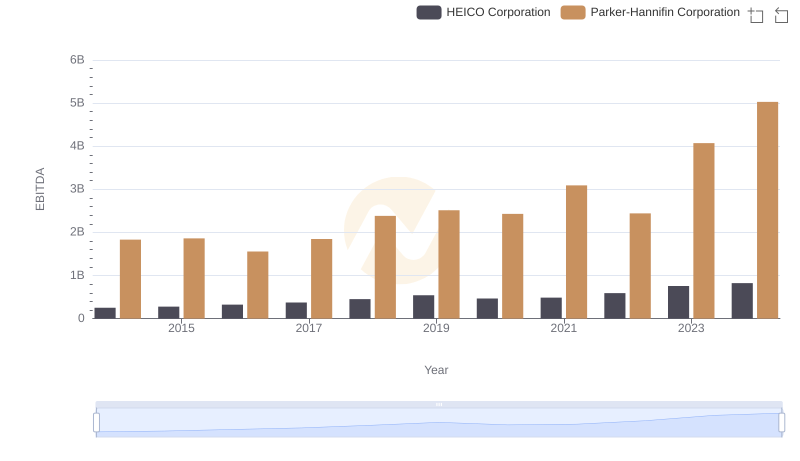Click the 2017 x-axis label
The image size is (800, 461).
click(x=309, y=328)
